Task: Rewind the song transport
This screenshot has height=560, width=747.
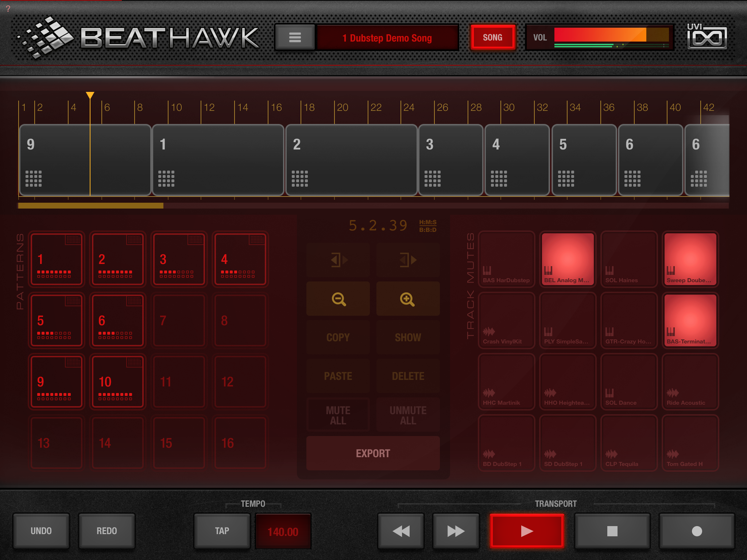Action: tap(401, 531)
